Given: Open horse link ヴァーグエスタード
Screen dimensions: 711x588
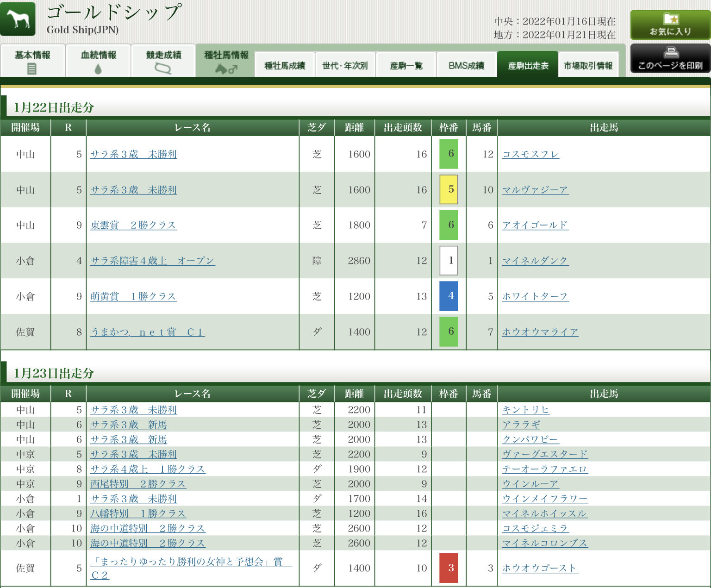Looking at the screenshot, I should pos(545,454).
